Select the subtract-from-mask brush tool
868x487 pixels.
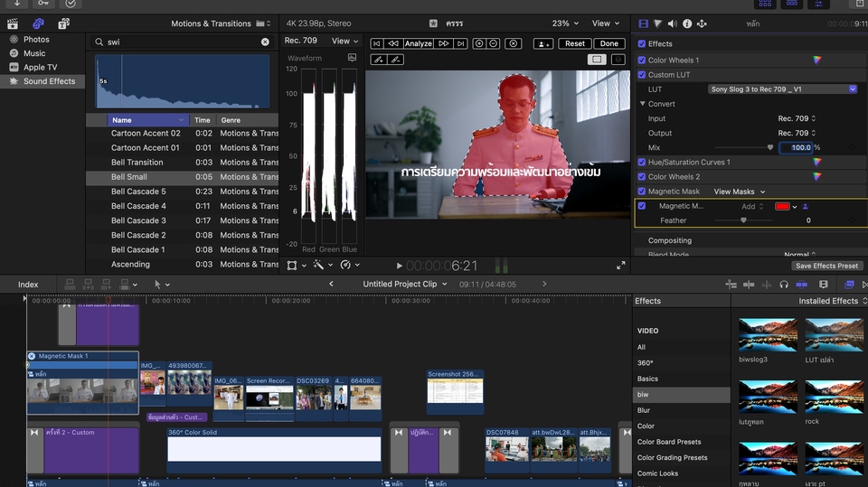397,60
